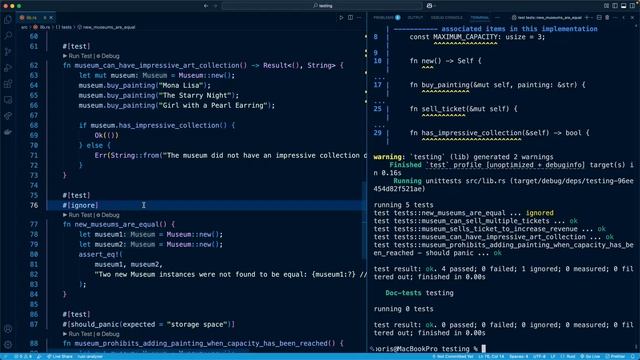Open the Accounts menu icon
This screenshot has height=360, width=640.
click(8, 329)
